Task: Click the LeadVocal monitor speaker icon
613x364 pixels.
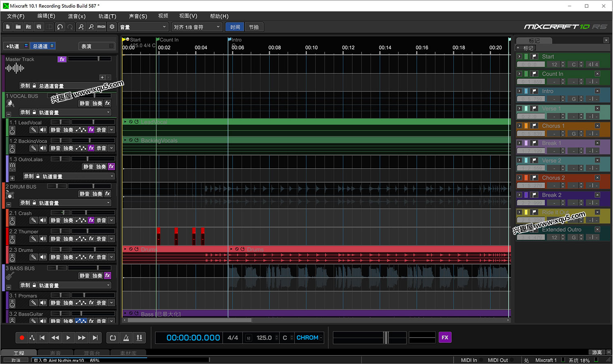Action: tap(43, 130)
